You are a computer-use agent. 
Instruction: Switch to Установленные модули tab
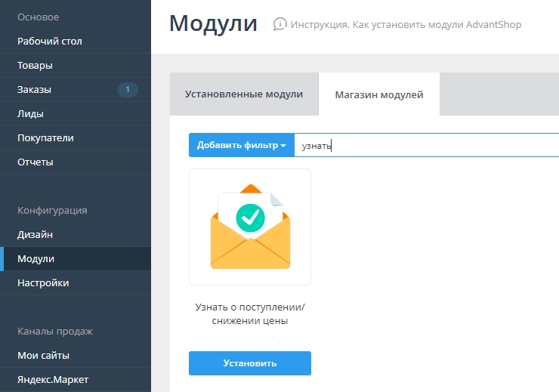tap(244, 94)
